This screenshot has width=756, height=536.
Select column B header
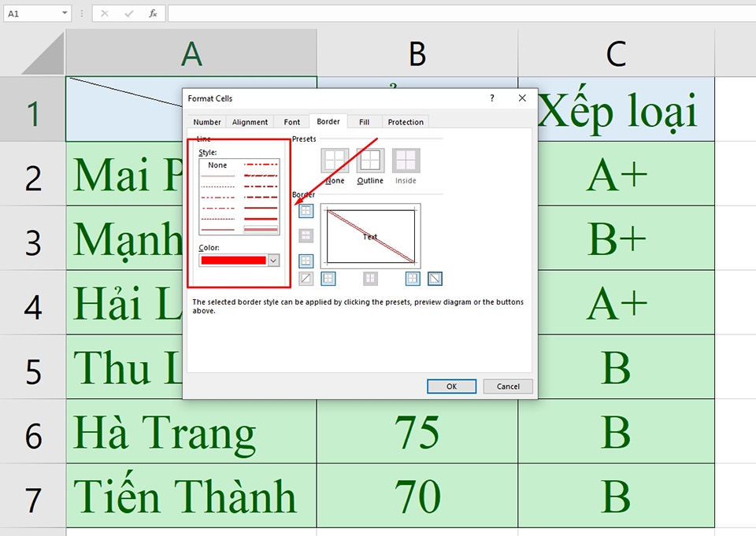417,53
